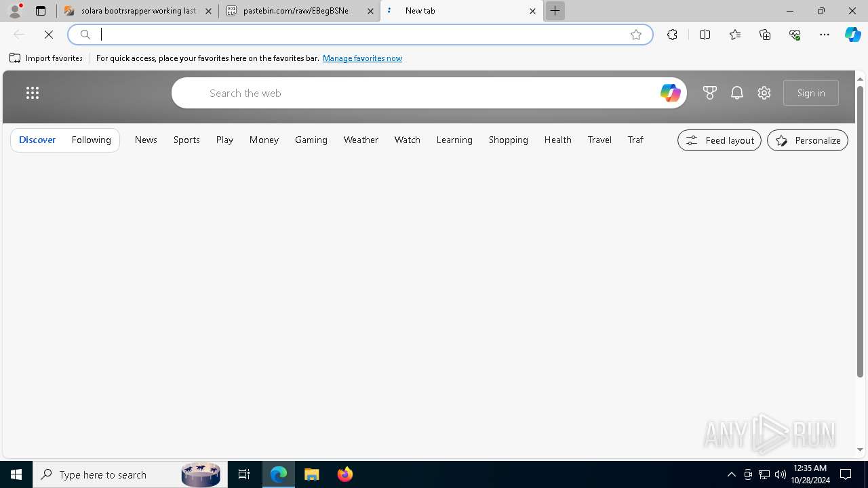Open the Watch category

pyautogui.click(x=408, y=140)
